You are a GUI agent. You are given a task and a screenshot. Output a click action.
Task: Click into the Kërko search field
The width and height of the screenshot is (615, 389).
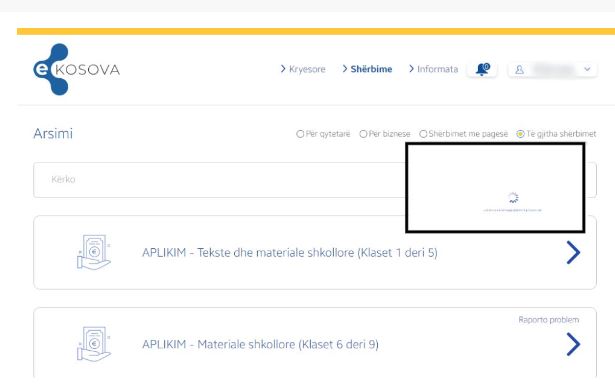(x=220, y=180)
